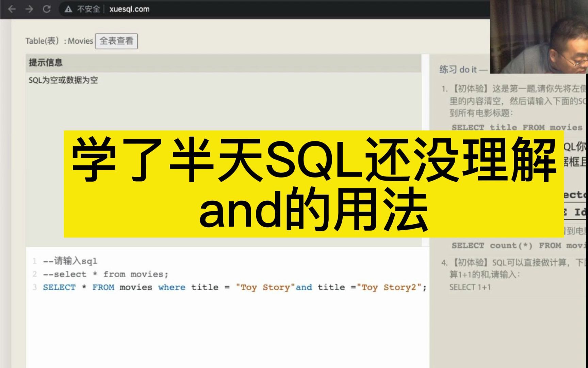Reload the xuesql.com page
Viewport: 588px width, 368px height.
(47, 9)
